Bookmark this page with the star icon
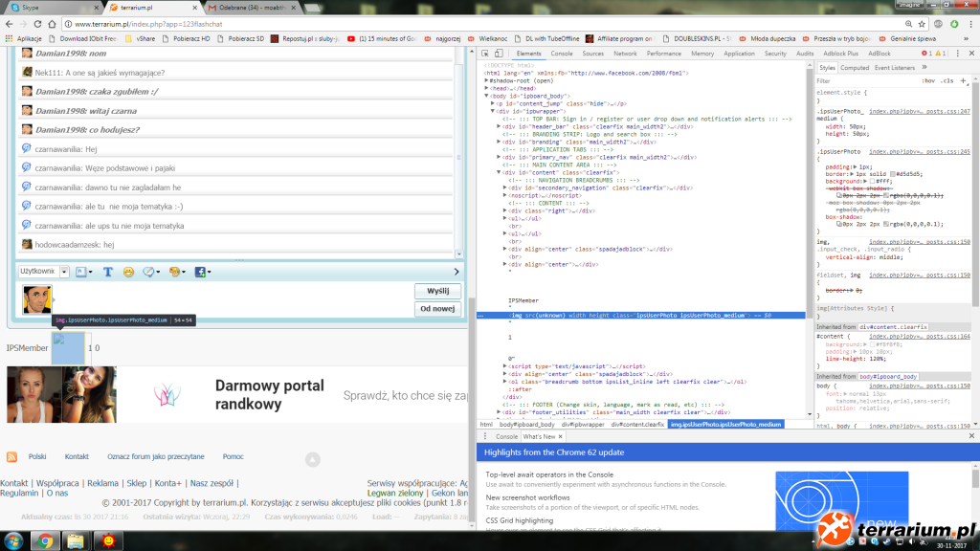The height and width of the screenshot is (551, 980). pyautogui.click(x=922, y=24)
